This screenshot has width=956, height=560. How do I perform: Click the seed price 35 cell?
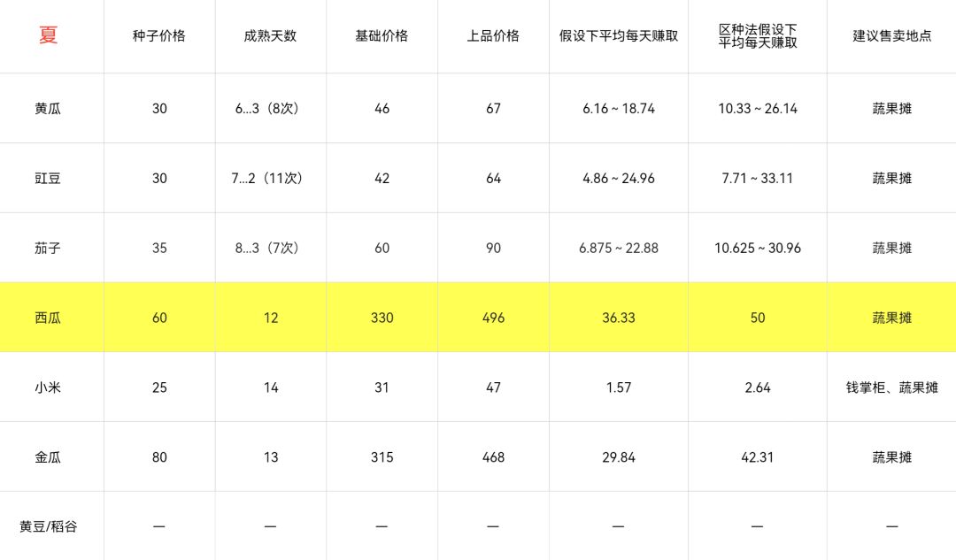click(159, 248)
